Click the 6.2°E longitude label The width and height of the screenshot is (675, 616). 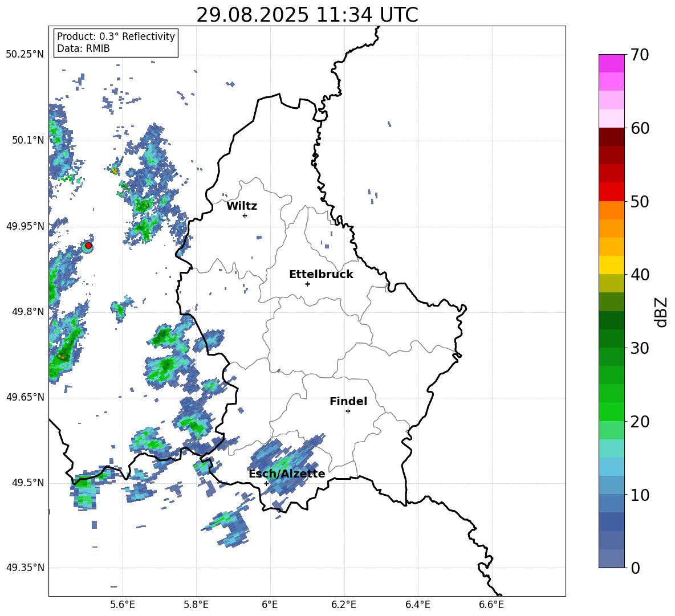pyautogui.click(x=344, y=605)
